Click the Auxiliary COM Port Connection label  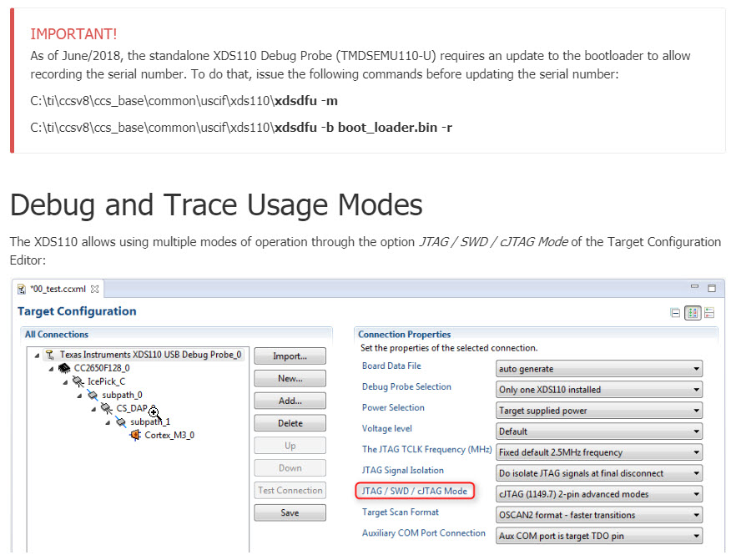(x=423, y=532)
